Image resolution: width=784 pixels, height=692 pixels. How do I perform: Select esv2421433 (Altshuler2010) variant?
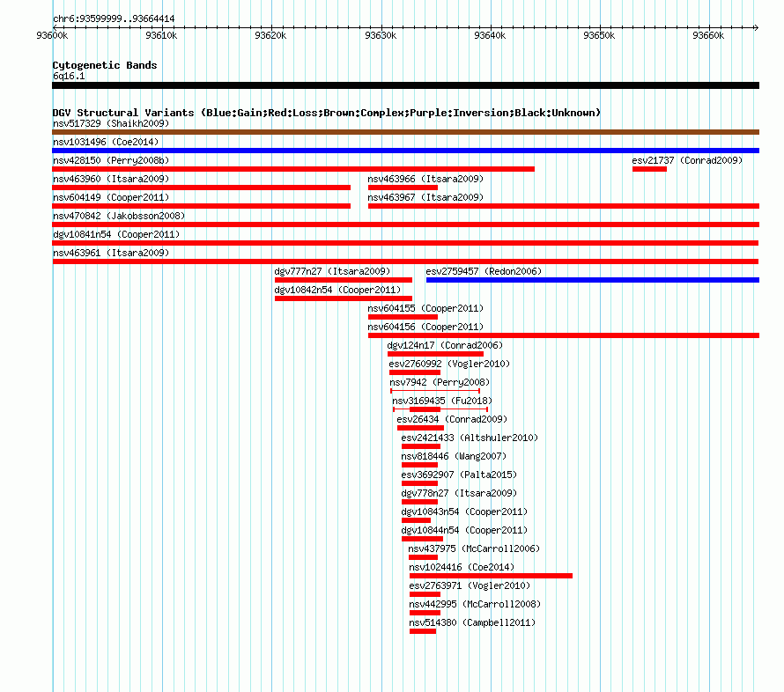(x=470, y=438)
